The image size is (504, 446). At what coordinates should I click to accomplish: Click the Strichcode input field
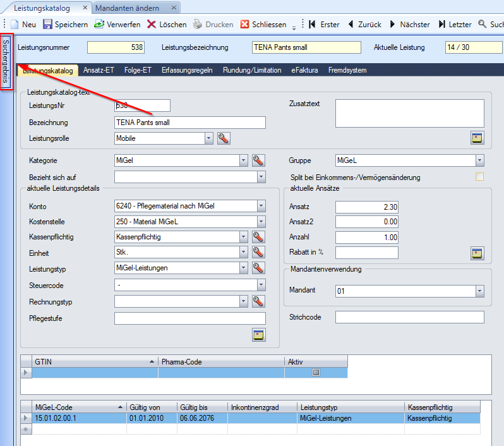point(410,317)
